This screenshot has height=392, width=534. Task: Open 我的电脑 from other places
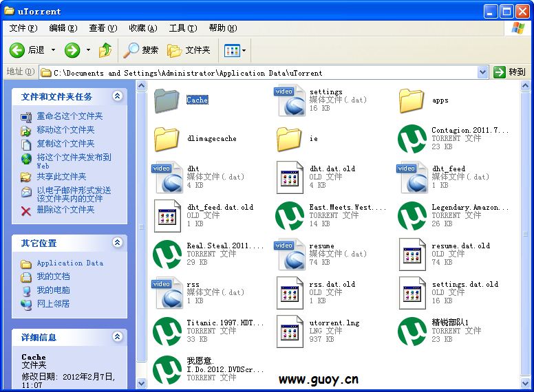click(x=53, y=290)
